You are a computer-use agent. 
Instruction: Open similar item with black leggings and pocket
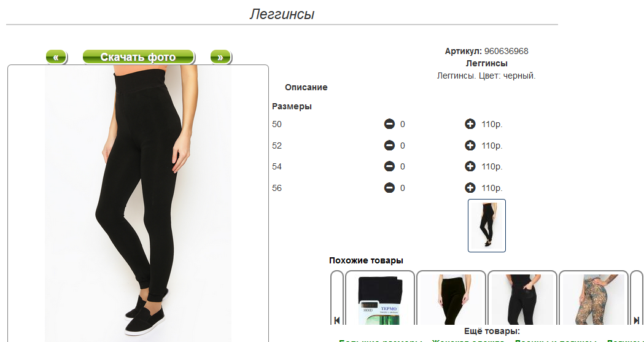point(522,298)
